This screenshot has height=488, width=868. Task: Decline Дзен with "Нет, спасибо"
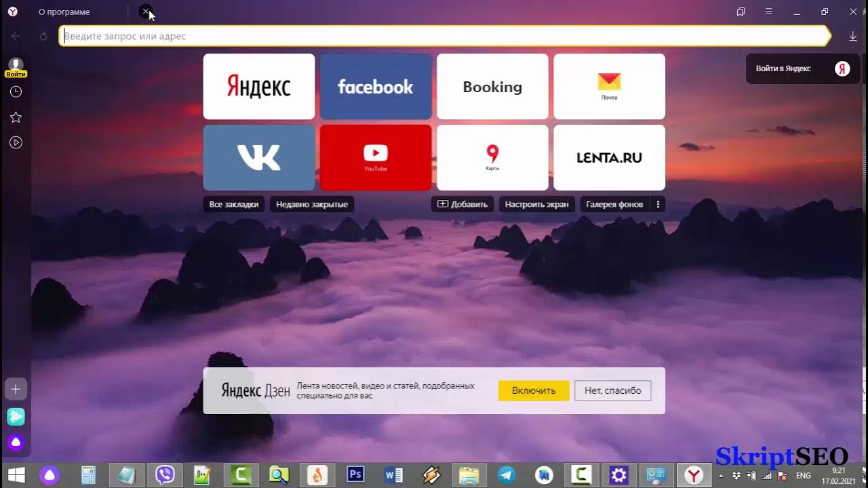[x=613, y=390]
